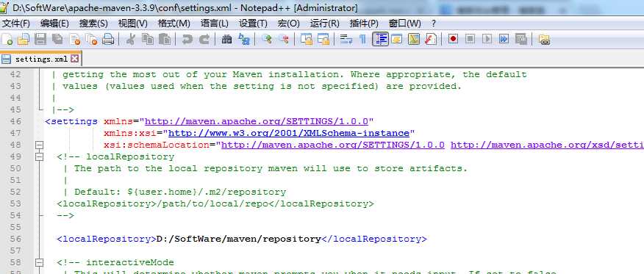Stop macro recording
Viewport: 644px width, 274px height.
coord(470,40)
